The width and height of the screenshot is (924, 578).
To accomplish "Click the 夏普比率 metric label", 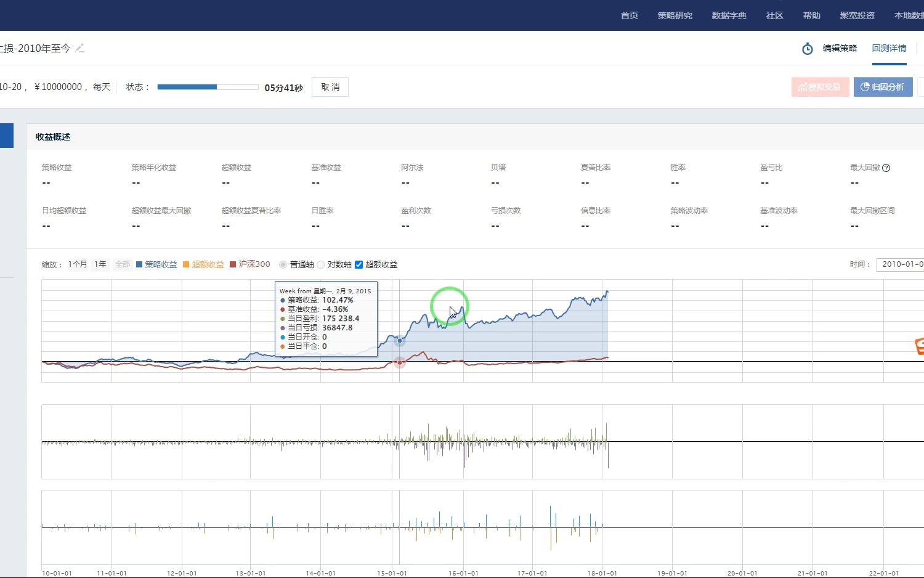I will tap(596, 168).
